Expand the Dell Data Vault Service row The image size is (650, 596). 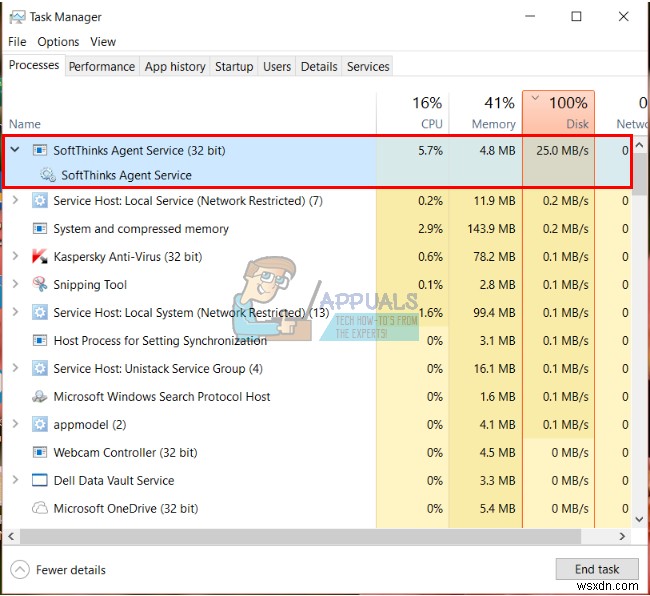[15, 480]
